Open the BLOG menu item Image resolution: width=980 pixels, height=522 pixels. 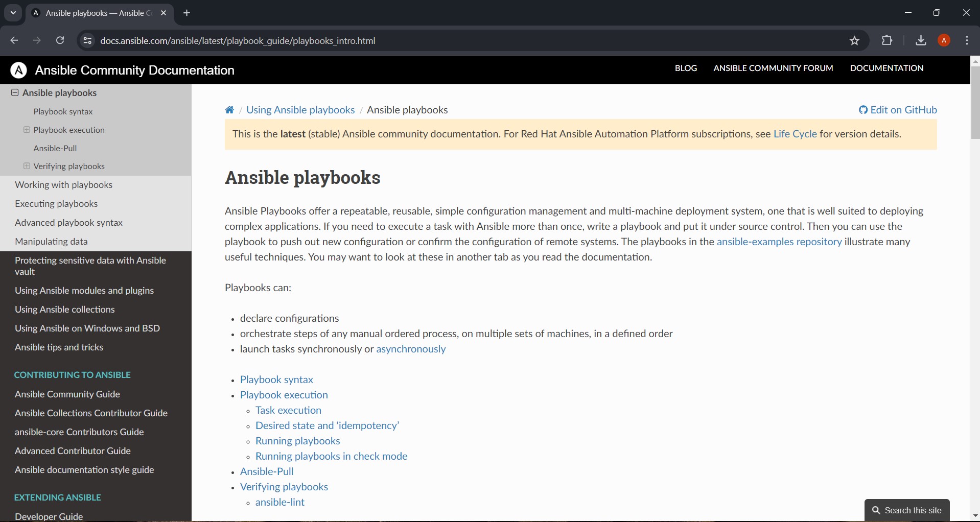686,68
